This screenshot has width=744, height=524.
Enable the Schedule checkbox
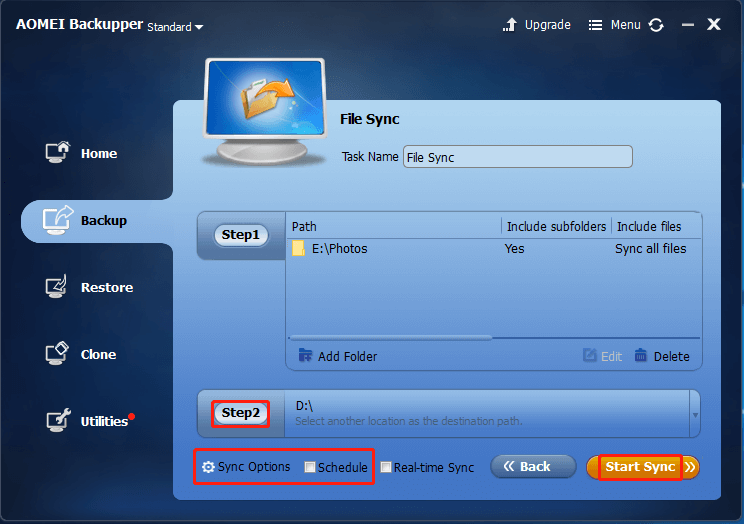tap(310, 468)
